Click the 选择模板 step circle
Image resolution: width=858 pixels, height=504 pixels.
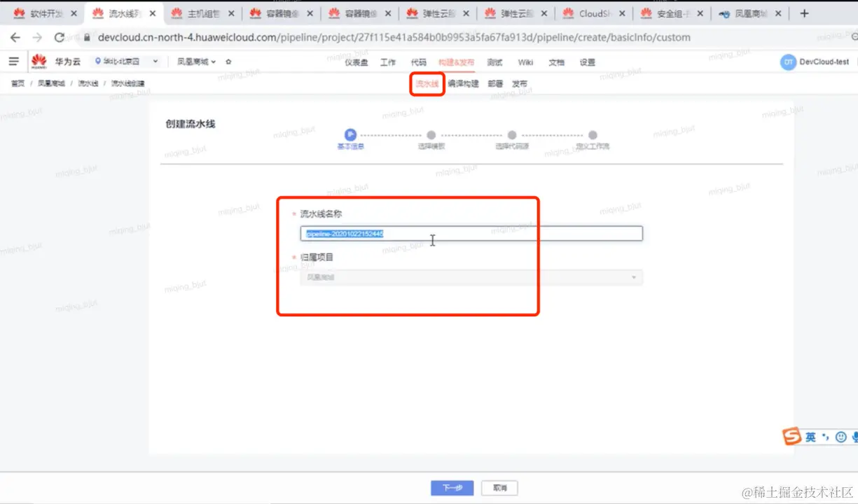[431, 135]
